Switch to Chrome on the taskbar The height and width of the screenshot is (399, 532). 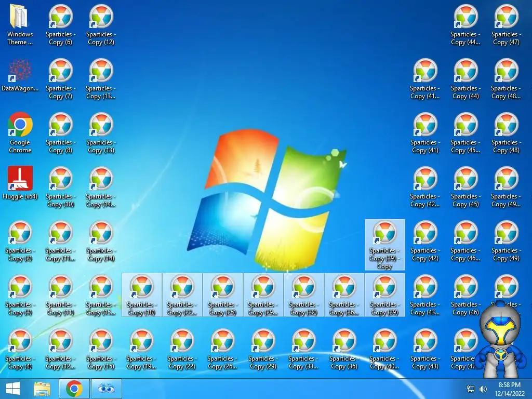pos(74,389)
